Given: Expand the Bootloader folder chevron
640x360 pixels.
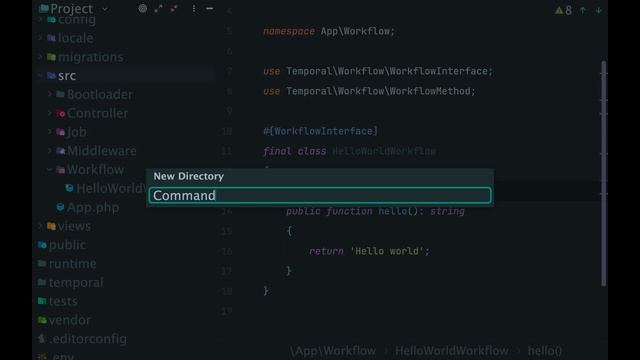Looking at the screenshot, I should pyautogui.click(x=49, y=94).
